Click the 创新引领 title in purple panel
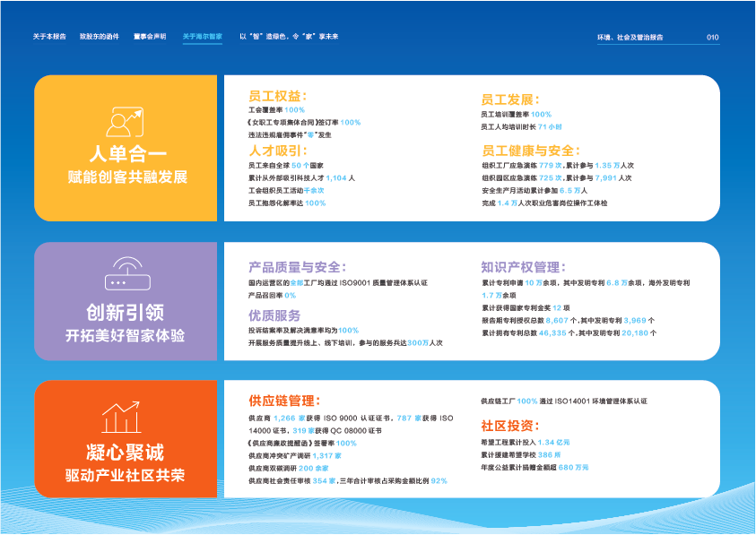The height and width of the screenshot is (535, 756). 125,312
